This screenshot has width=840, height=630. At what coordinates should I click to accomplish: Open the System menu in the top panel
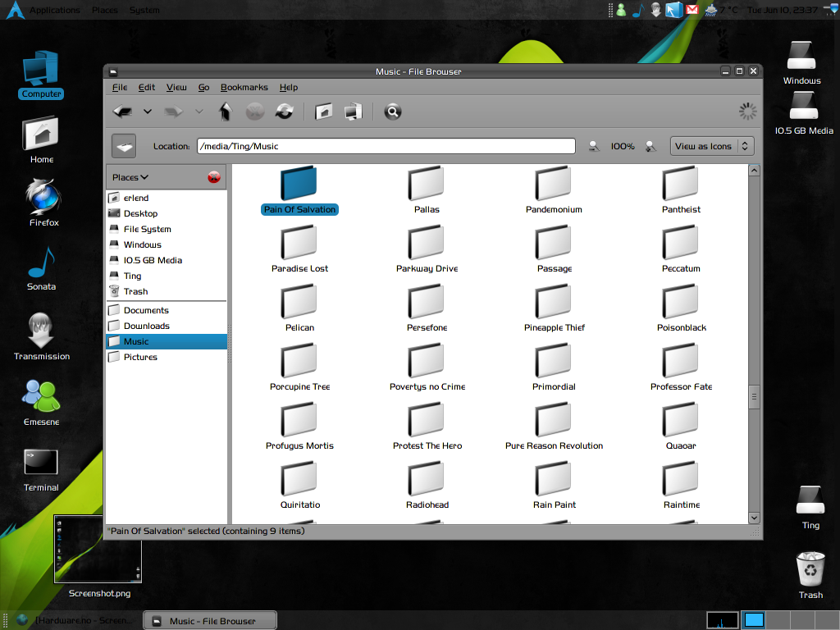click(x=144, y=10)
